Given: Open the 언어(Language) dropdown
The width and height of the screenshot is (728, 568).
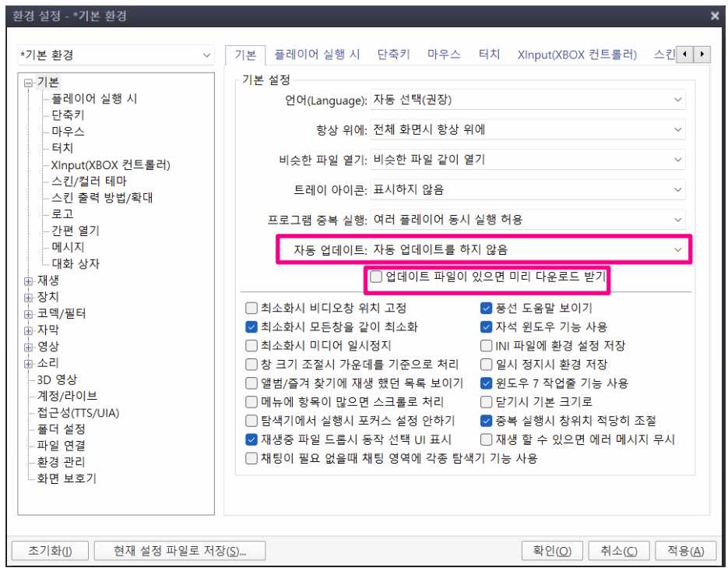Looking at the screenshot, I should coord(527,100).
